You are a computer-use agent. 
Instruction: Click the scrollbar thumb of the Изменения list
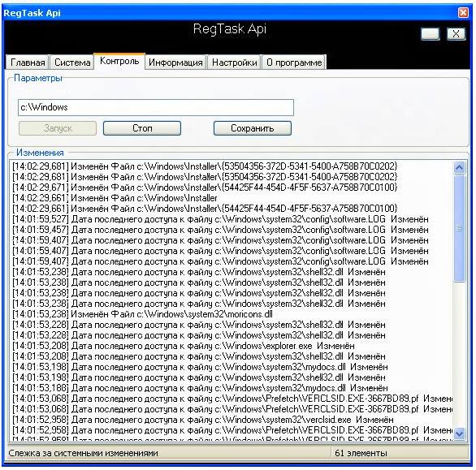click(x=459, y=228)
